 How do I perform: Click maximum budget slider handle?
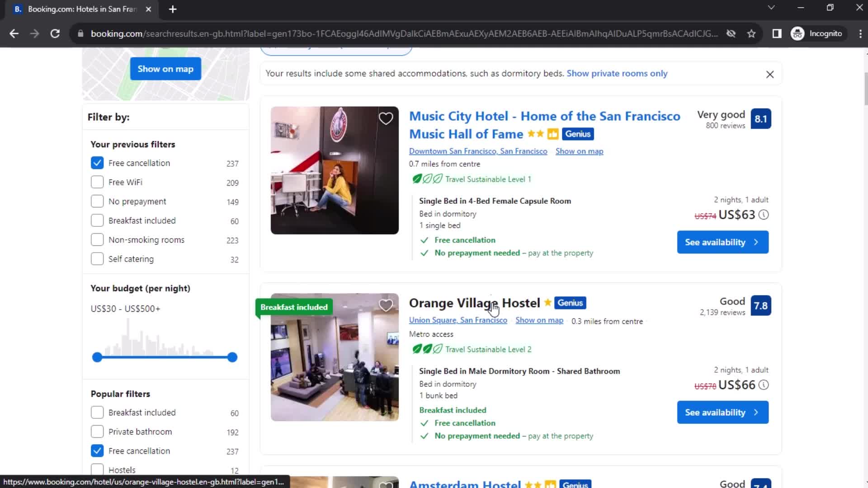point(232,357)
